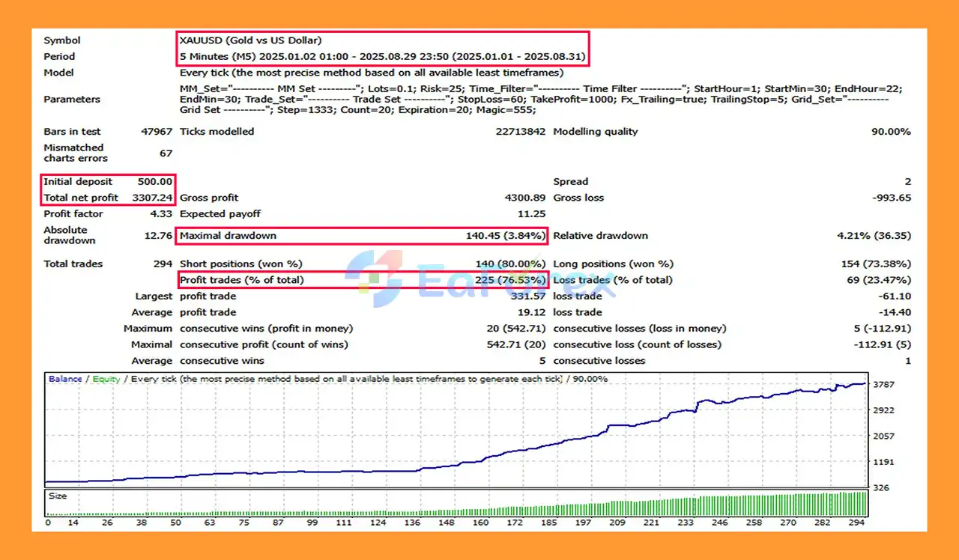The image size is (959, 560).
Task: Click the Balance legend label on the chart
Action: (65, 379)
